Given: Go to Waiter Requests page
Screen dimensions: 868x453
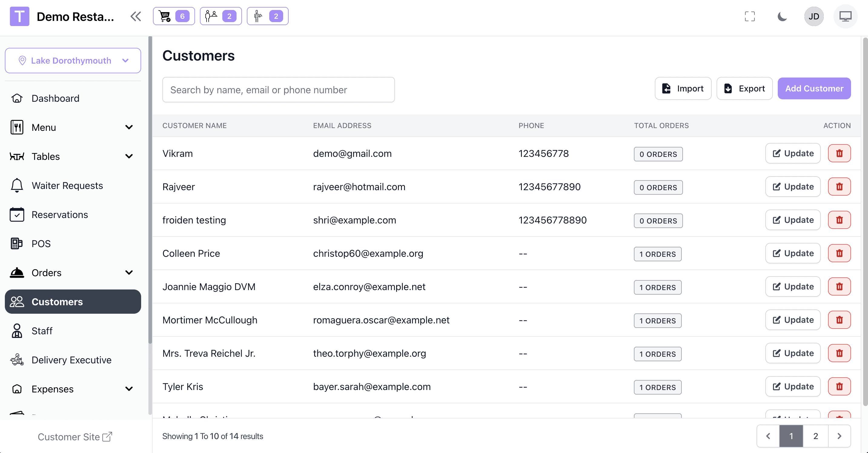Looking at the screenshot, I should [67, 186].
